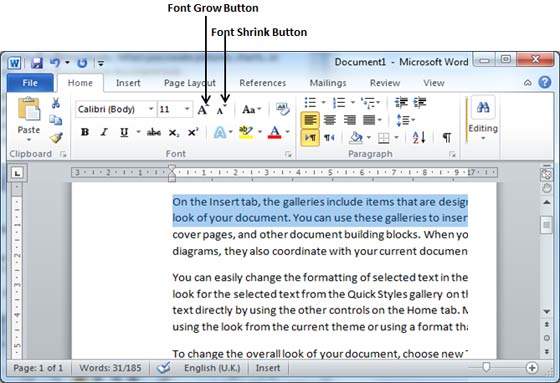Click the Format Painter brush icon

(56, 138)
